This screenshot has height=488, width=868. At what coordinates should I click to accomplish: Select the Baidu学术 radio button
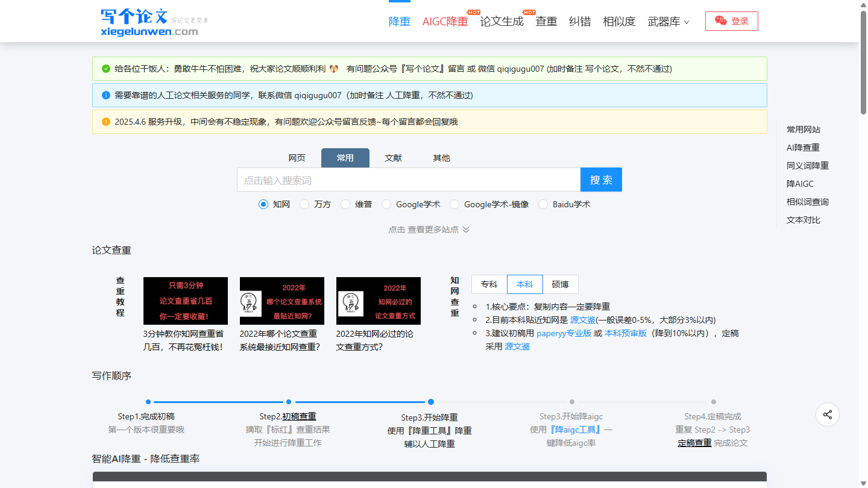543,204
